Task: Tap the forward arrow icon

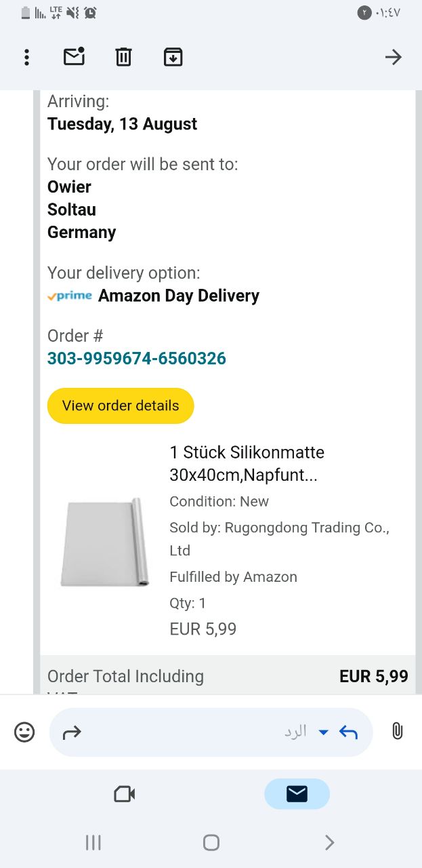Action: (72, 732)
